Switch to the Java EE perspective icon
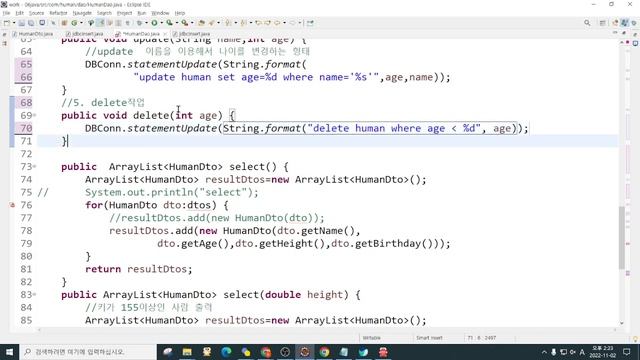640x360 pixels. click(616, 23)
